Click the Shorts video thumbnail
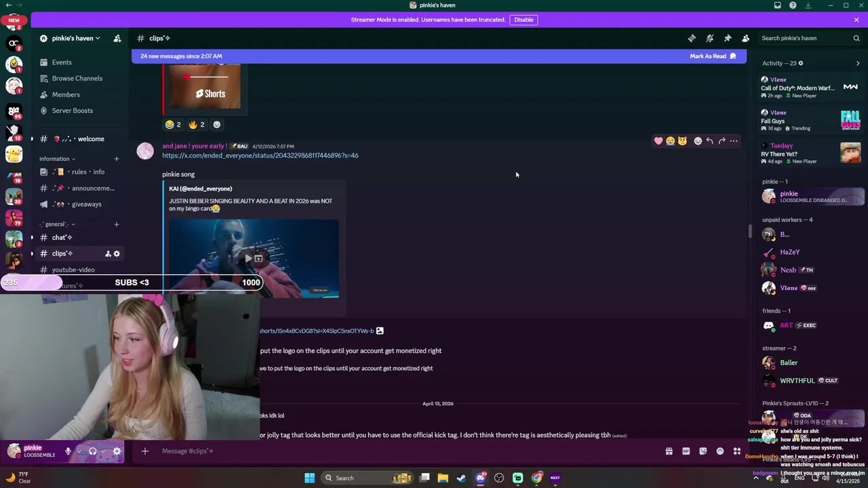 205,87
